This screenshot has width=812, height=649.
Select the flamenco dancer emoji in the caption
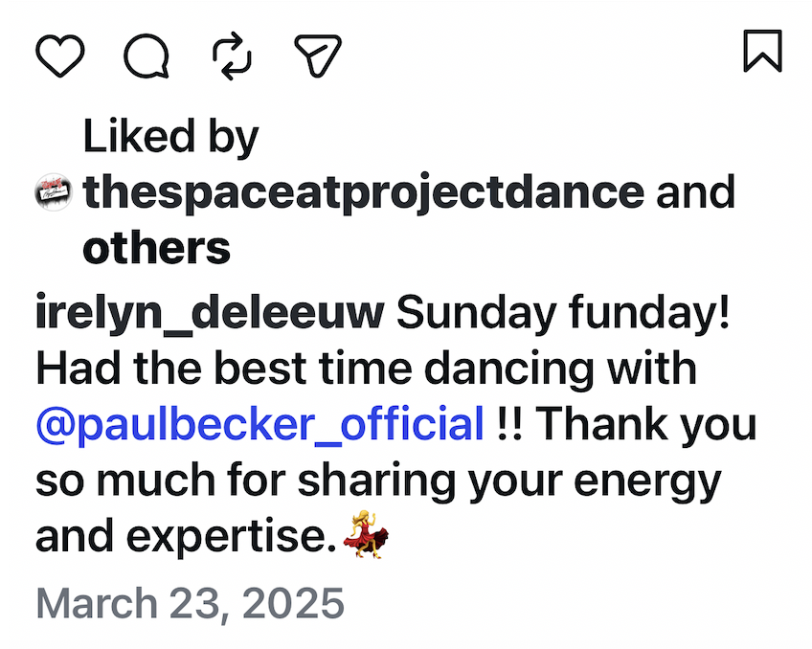tap(363, 534)
